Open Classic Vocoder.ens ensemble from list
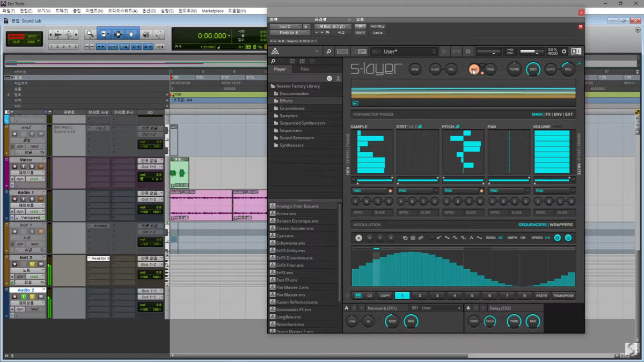The image size is (644, 362). click(295, 228)
